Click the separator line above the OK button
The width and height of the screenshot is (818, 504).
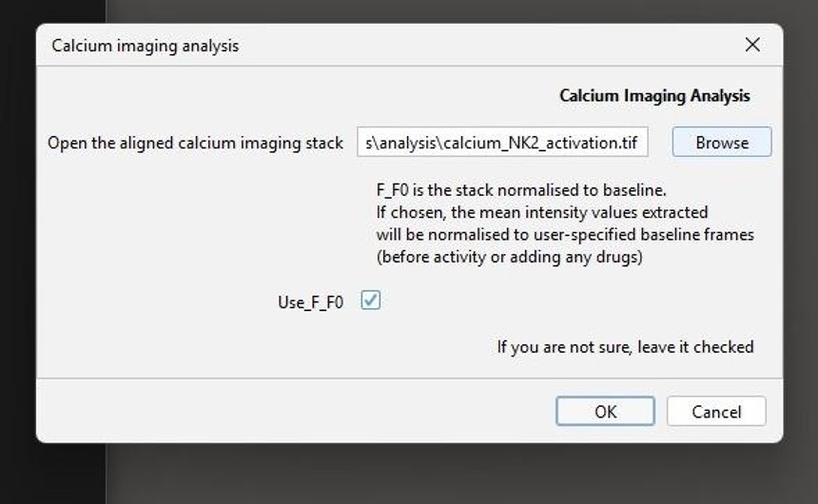point(409,378)
